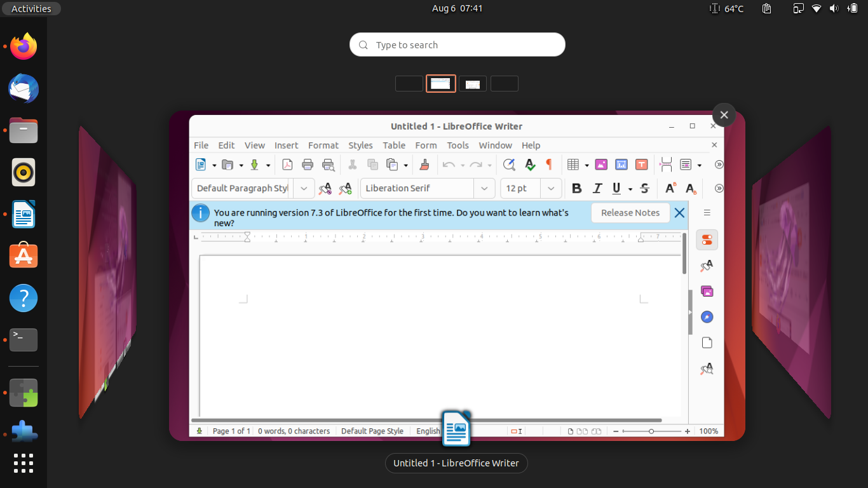Click the Undo arrow icon
This screenshot has width=868, height=488.
tap(449, 165)
